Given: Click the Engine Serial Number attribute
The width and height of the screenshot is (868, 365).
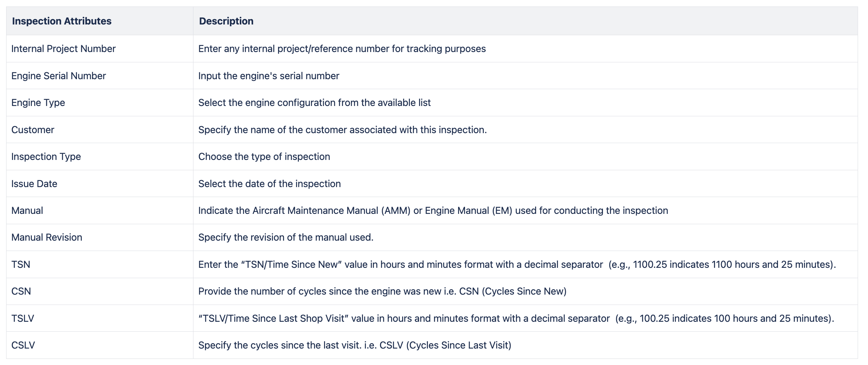Looking at the screenshot, I should click(59, 76).
